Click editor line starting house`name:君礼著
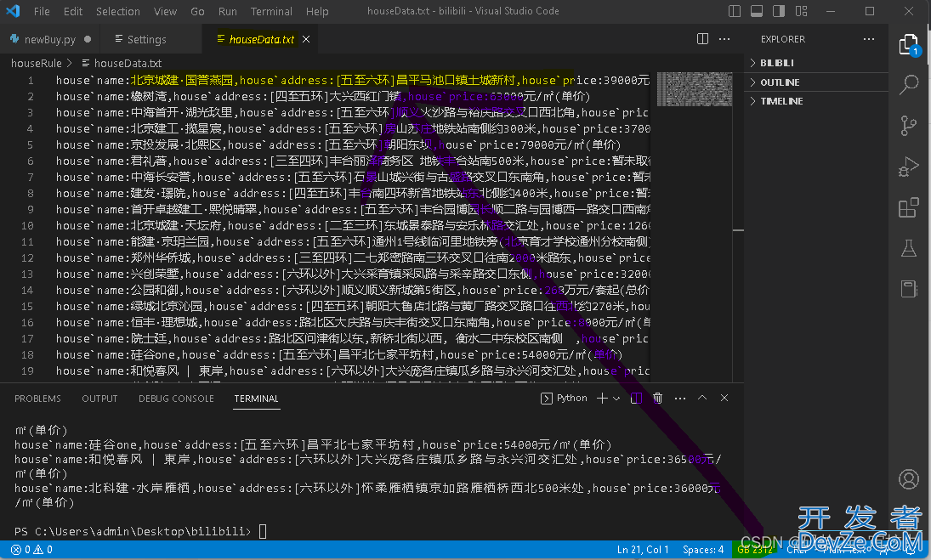Screen dimensions: 931x560 354,161
